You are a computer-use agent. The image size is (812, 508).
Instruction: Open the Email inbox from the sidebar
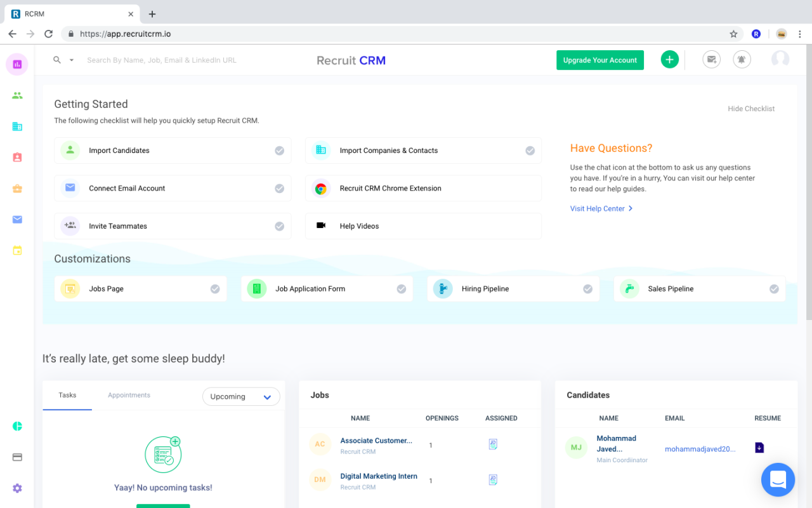coord(16,219)
